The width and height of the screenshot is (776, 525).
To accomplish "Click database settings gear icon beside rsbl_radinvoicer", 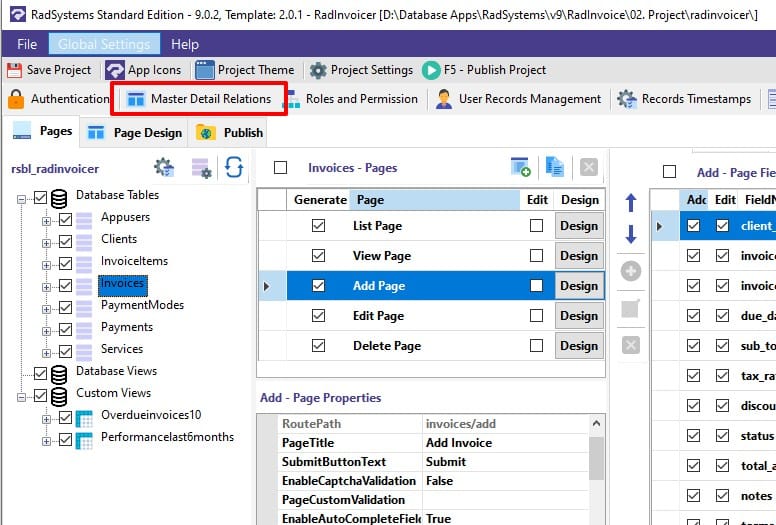I will (164, 167).
